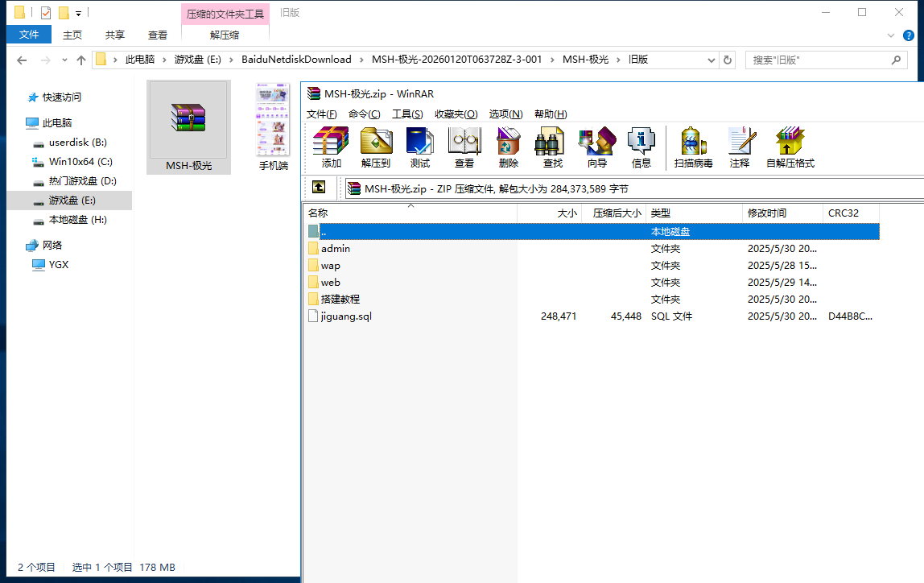Click the refresh button beside address bar
This screenshot has height=583, width=924.
[727, 60]
